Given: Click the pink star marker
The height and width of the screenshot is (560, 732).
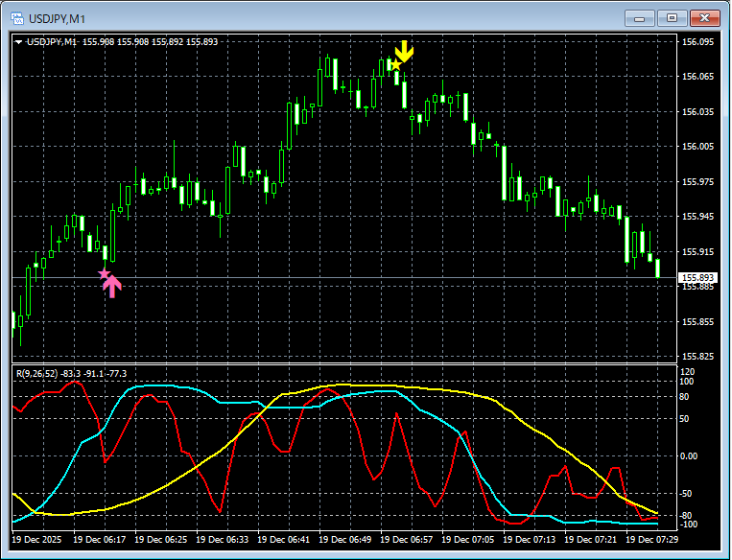Looking at the screenshot, I should coord(104,274).
